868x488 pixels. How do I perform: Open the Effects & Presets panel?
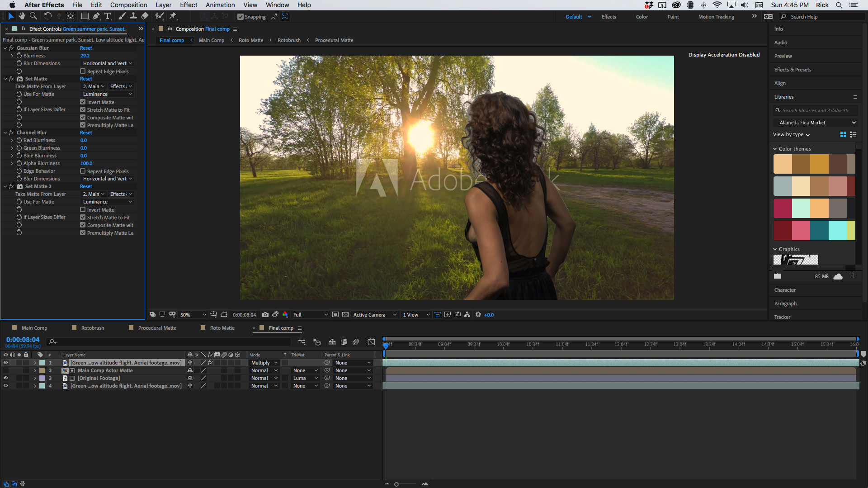[x=792, y=69]
